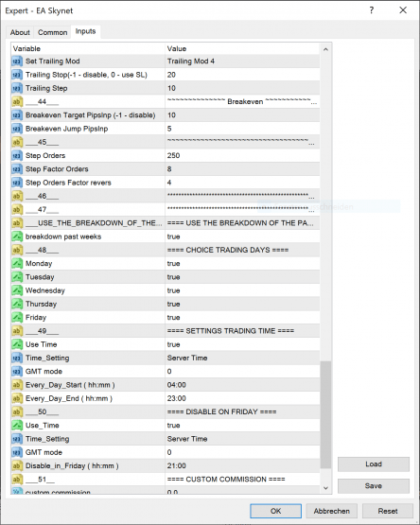Select the Inputs tab

pos(85,31)
